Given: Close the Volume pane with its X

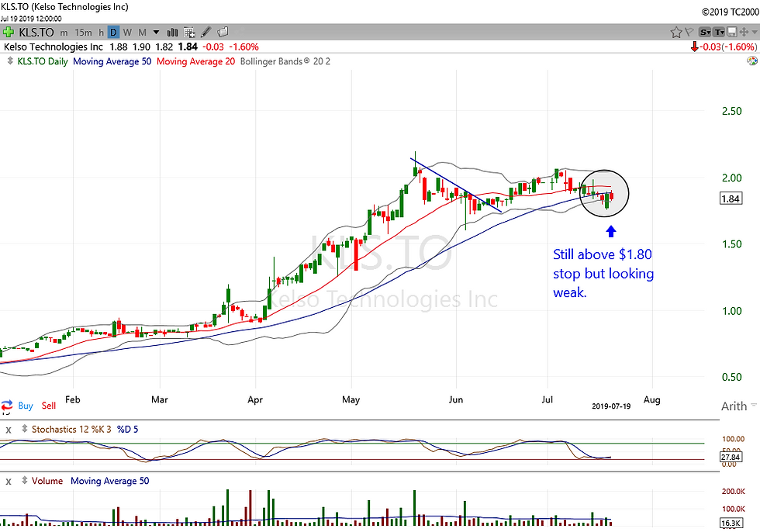Looking at the screenshot, I should click(x=9, y=482).
